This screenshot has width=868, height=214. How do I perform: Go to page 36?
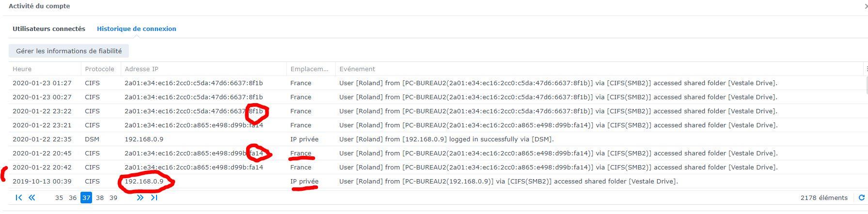coord(73,198)
